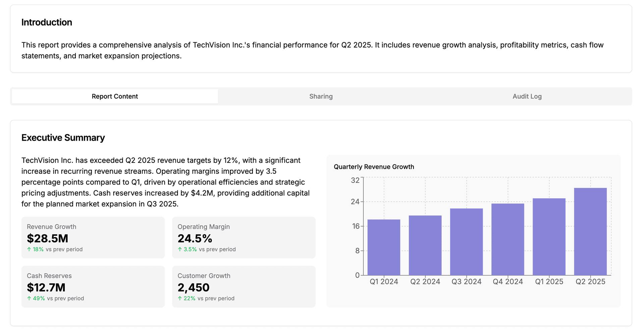Switch to the Report Content tab
This screenshot has height=333, width=644.
point(115,96)
